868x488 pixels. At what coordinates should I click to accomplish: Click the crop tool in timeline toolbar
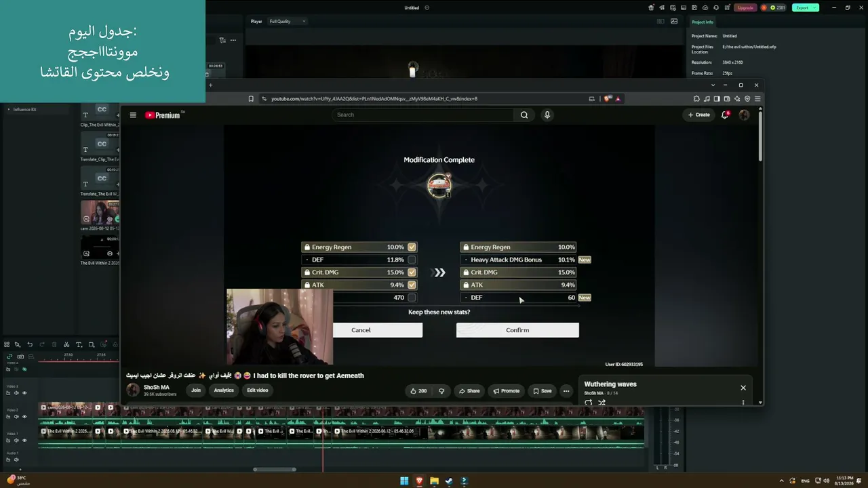click(x=91, y=344)
